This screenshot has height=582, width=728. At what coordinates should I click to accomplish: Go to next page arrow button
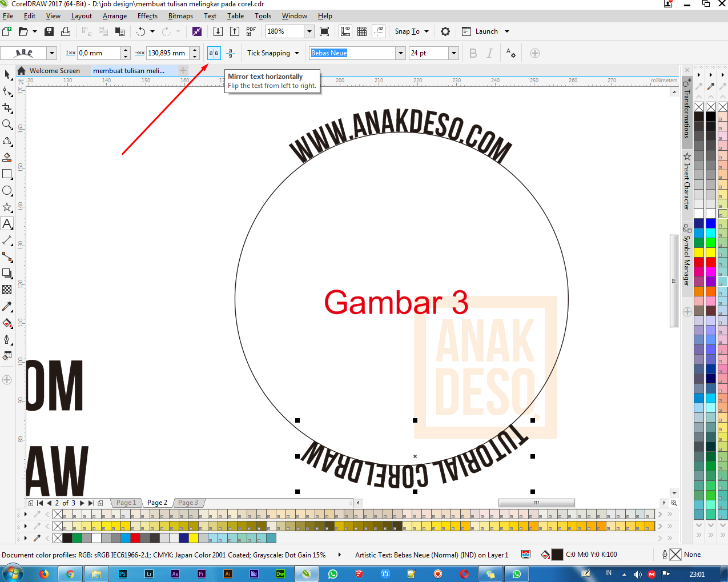click(82, 503)
